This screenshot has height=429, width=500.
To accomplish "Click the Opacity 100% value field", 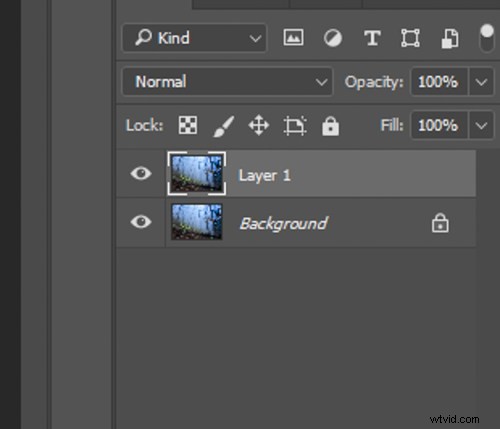I will click(x=439, y=82).
